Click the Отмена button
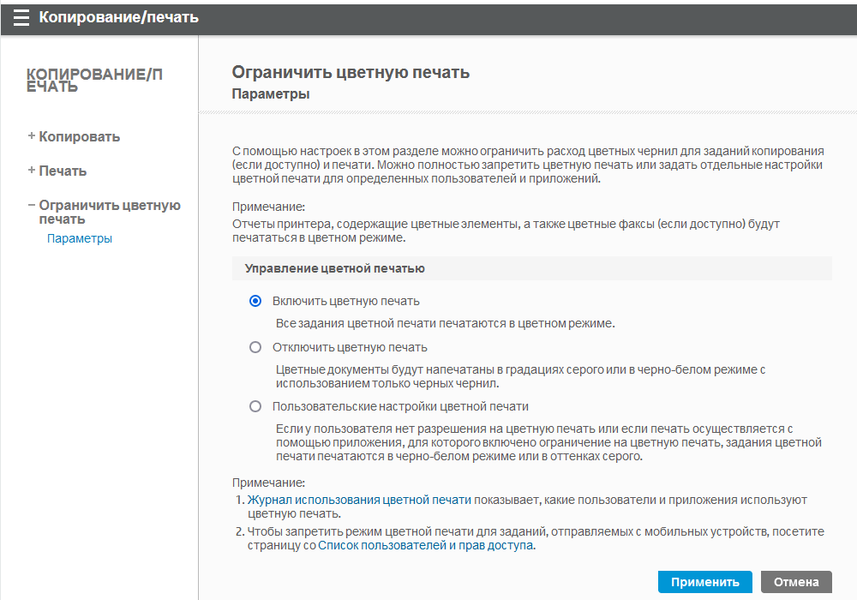The height and width of the screenshot is (600, 857). [796, 582]
